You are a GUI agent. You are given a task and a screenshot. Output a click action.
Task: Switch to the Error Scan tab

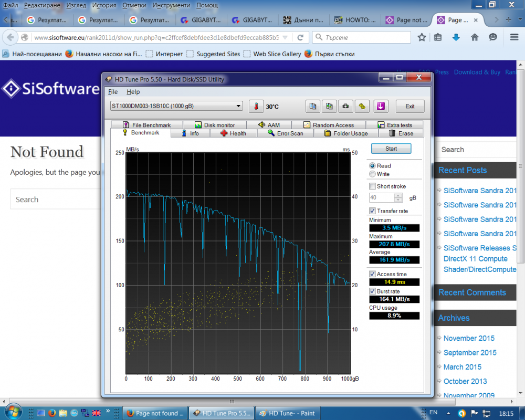click(285, 133)
